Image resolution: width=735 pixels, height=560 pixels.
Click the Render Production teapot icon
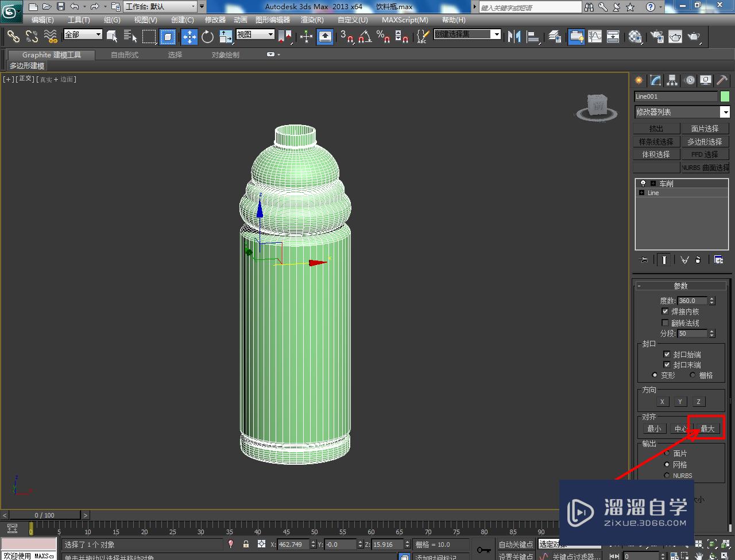[x=694, y=37]
